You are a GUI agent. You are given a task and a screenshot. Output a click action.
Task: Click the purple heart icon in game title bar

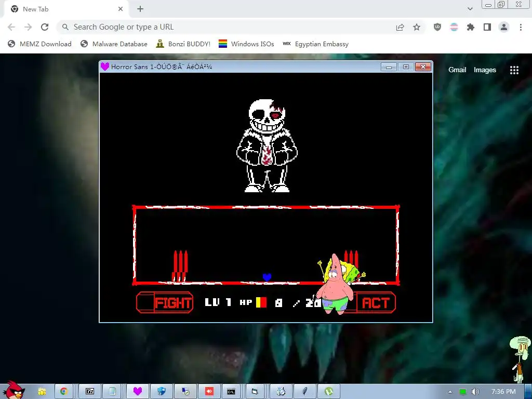(105, 66)
